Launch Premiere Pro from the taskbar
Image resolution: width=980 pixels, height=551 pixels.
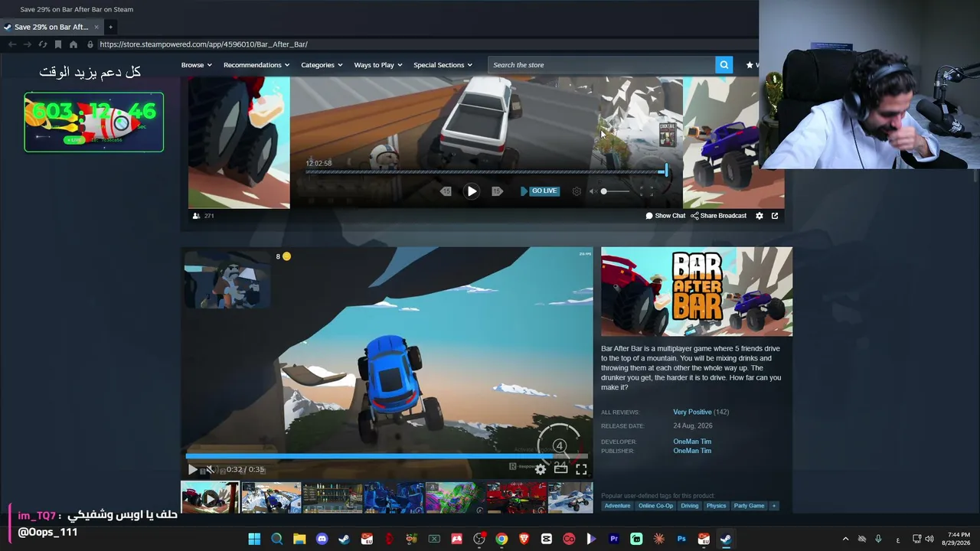click(614, 539)
